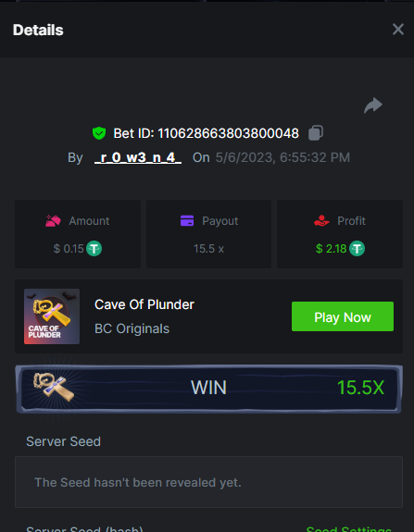Screen dimensions: 414x532
Task: Click the Bet ID number text
Action: [x=228, y=133]
